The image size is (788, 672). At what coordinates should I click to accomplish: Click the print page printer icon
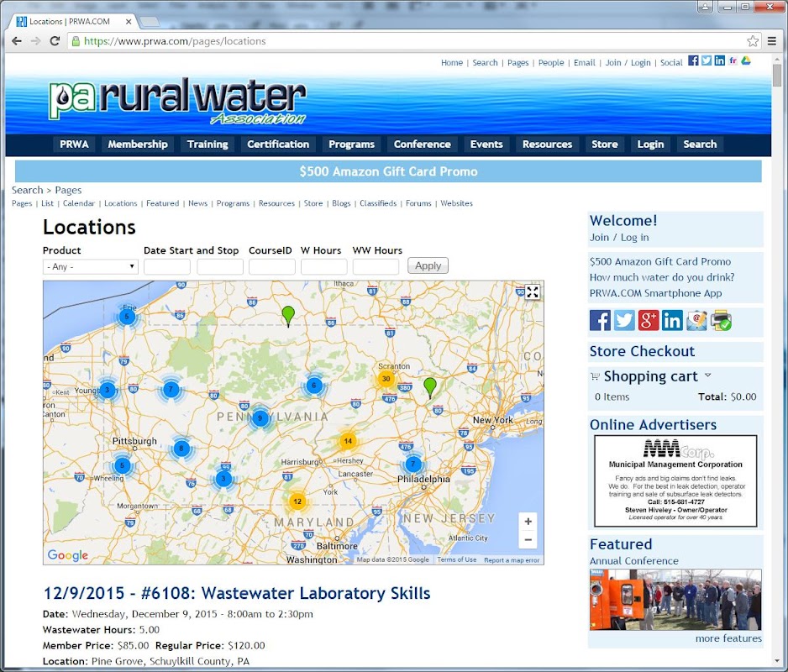pos(721,320)
